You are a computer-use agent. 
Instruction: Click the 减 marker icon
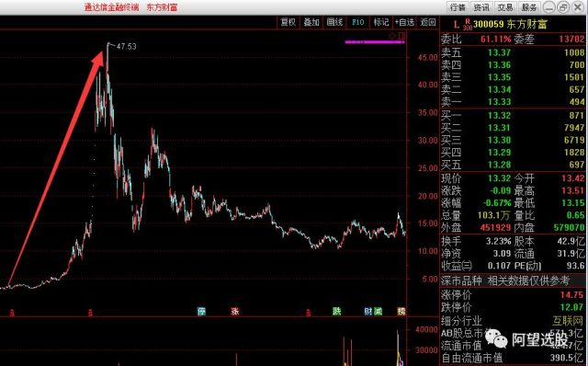(378, 311)
